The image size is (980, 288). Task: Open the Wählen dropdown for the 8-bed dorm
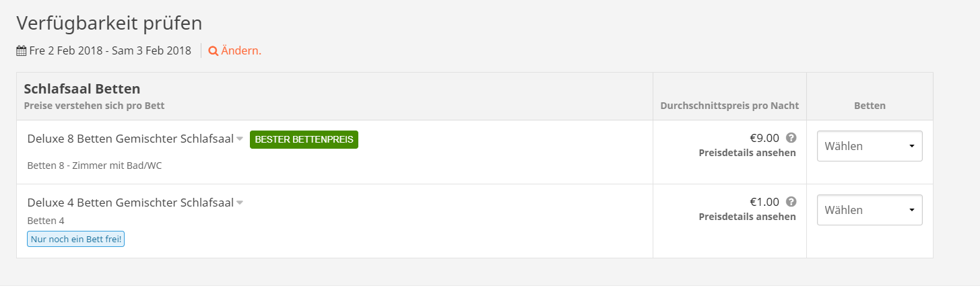click(869, 146)
